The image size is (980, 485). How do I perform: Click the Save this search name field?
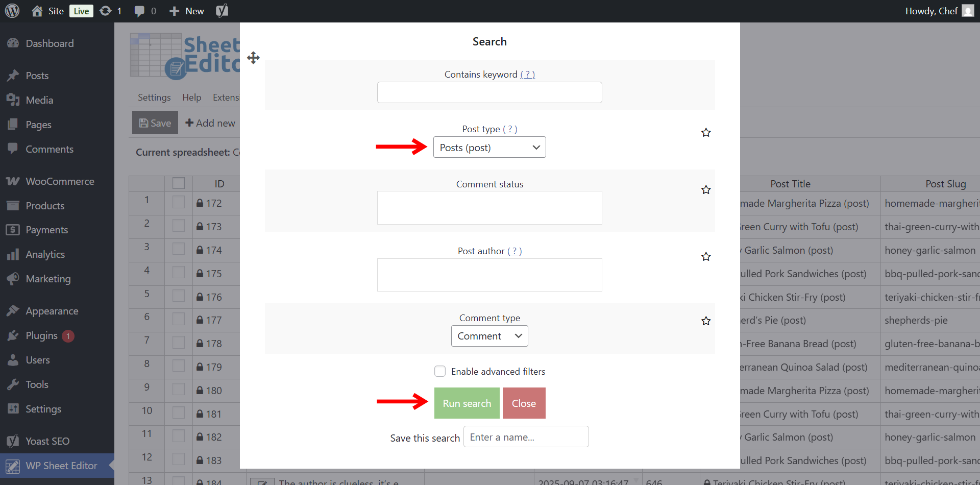(x=526, y=436)
